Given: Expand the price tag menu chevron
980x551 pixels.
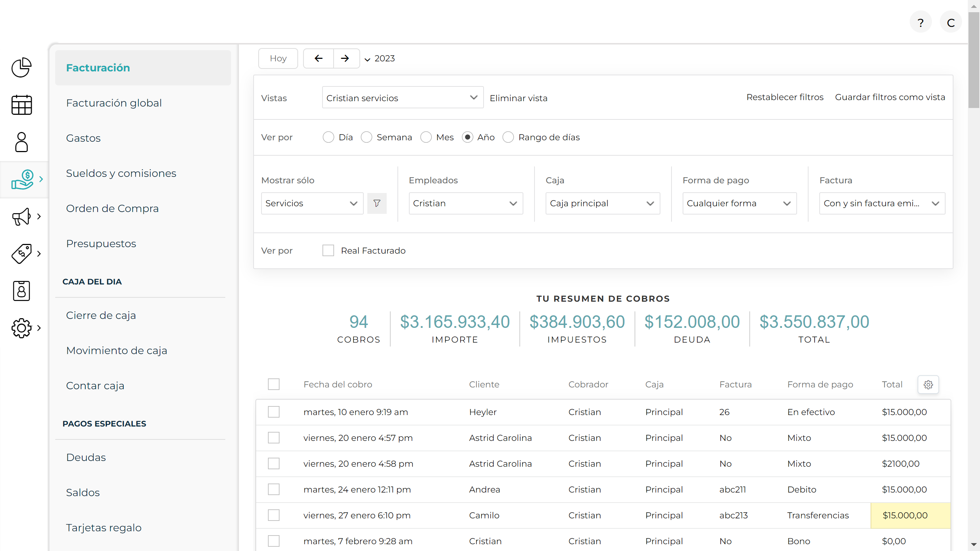Looking at the screenshot, I should point(39,253).
